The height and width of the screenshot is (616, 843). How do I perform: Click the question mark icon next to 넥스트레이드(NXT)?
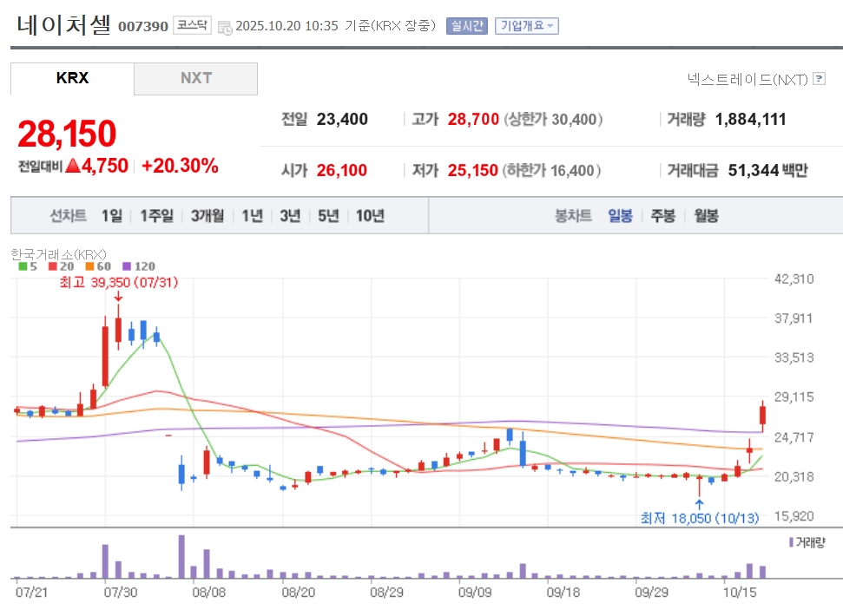819,79
